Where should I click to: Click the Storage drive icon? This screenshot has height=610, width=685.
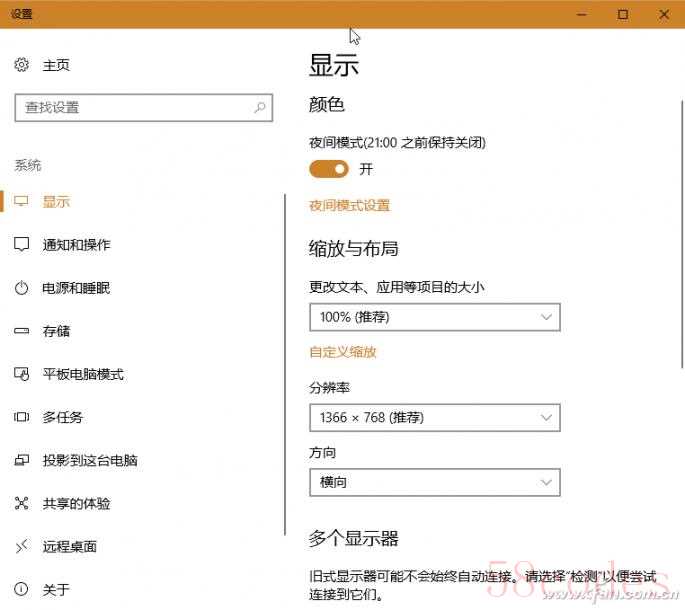tap(22, 331)
